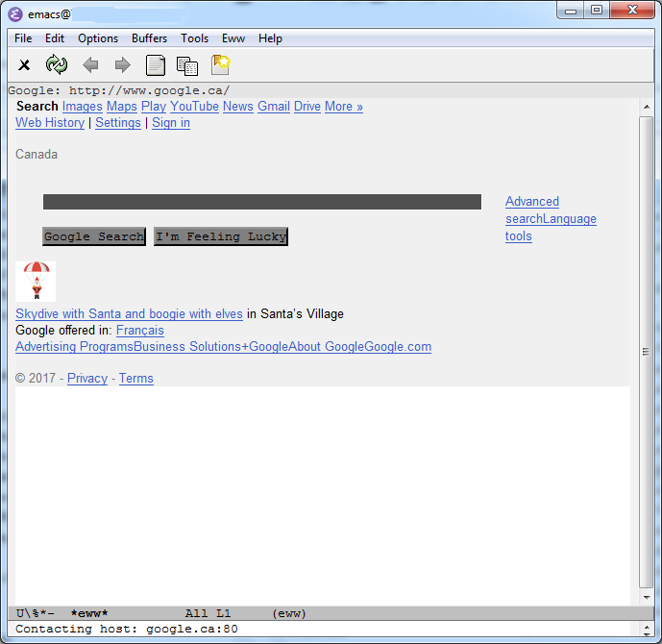
Task: Maximize the Emacs window
Action: pos(596,11)
